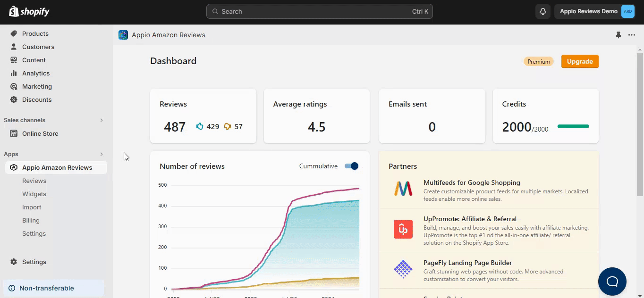
Task: Click the Credits value 2000
Action: (x=517, y=127)
